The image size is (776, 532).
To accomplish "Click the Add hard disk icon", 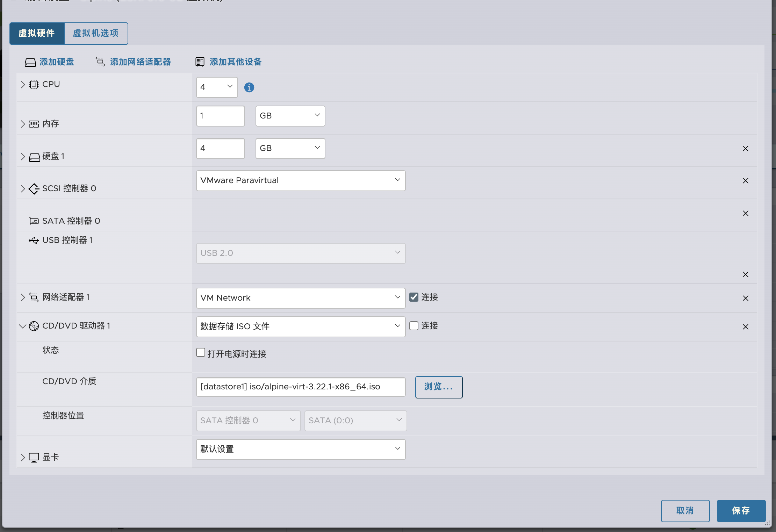I will 30,62.
